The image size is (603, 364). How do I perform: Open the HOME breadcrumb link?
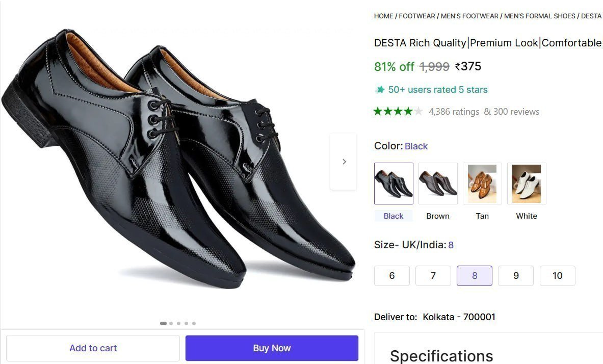click(383, 16)
